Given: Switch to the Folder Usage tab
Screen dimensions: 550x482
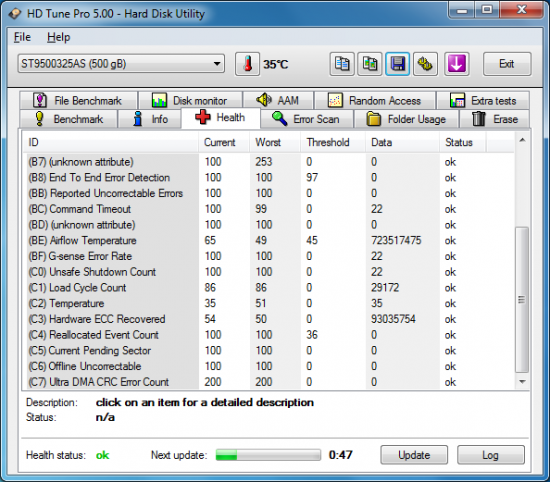Looking at the screenshot, I should (406, 119).
